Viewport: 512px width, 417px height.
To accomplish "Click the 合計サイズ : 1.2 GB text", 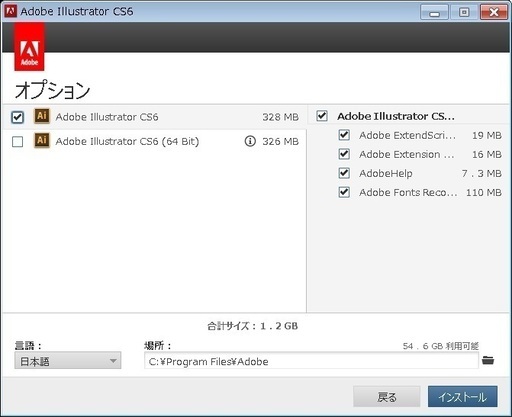I will [252, 326].
